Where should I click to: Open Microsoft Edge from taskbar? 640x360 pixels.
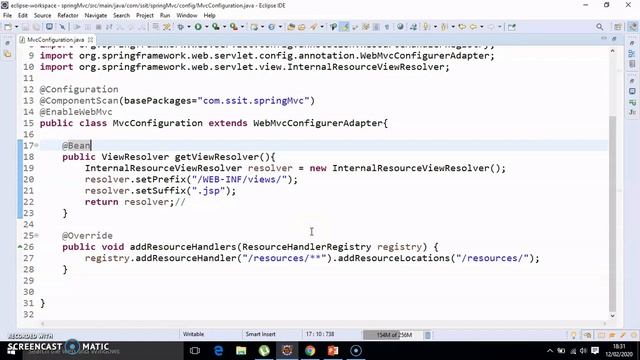[x=218, y=351]
